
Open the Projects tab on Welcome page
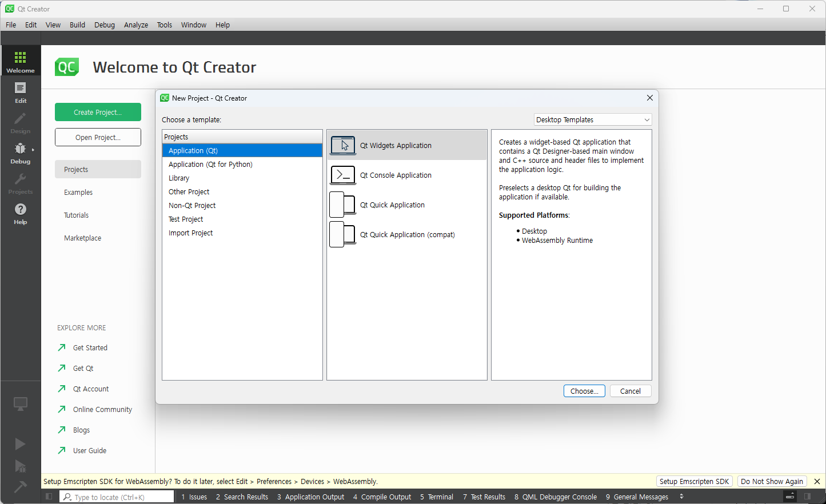[x=98, y=169]
